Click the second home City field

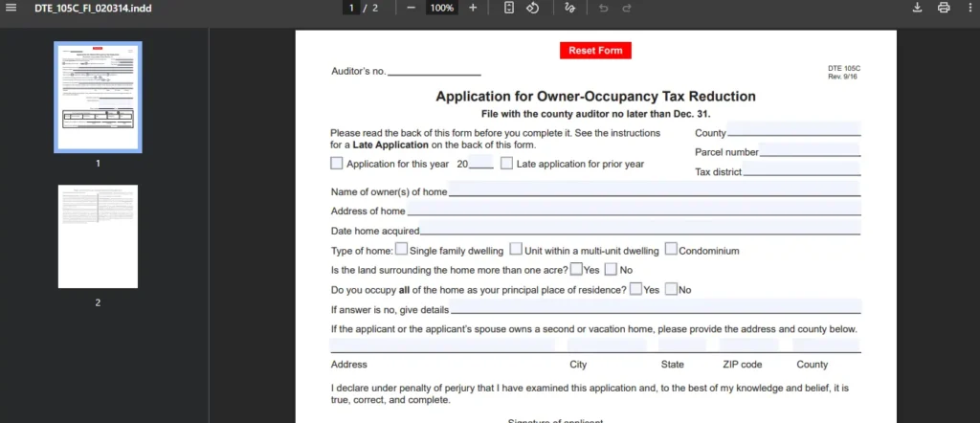(607, 345)
